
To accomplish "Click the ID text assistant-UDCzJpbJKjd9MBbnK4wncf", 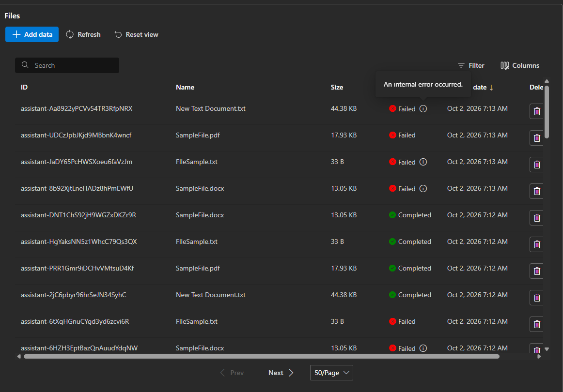I will click(x=76, y=135).
